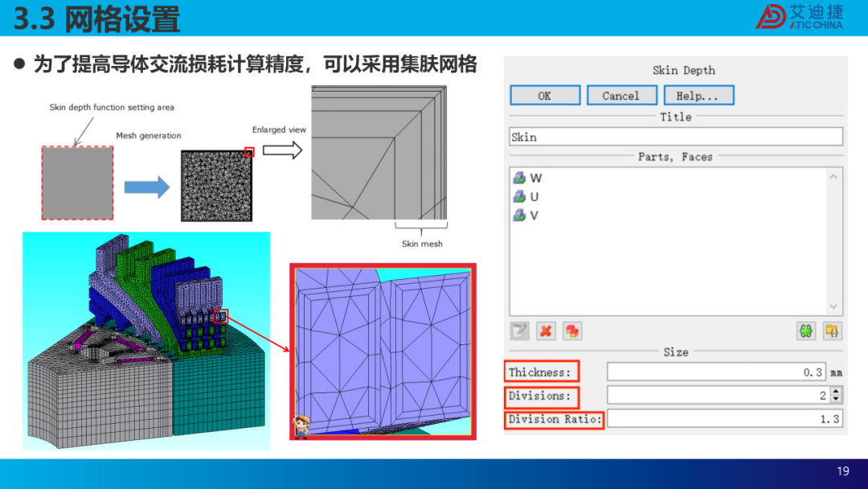Click the green add-part icon

[806, 331]
